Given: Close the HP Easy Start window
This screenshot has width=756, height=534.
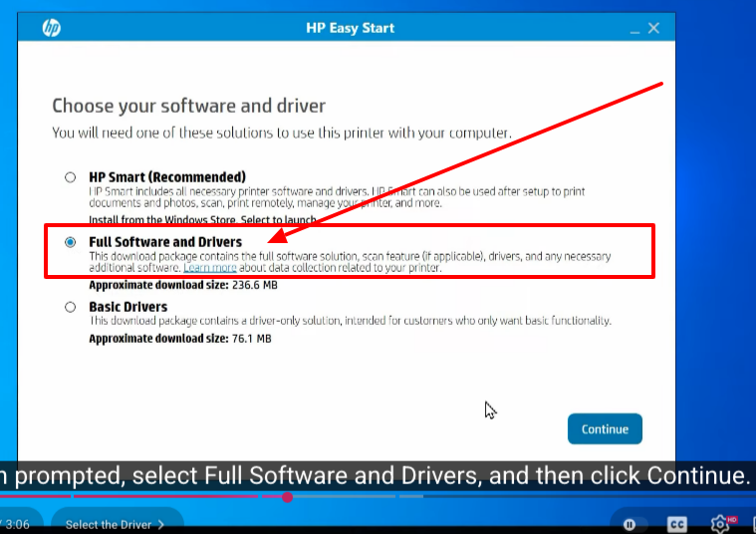Looking at the screenshot, I should (653, 28).
